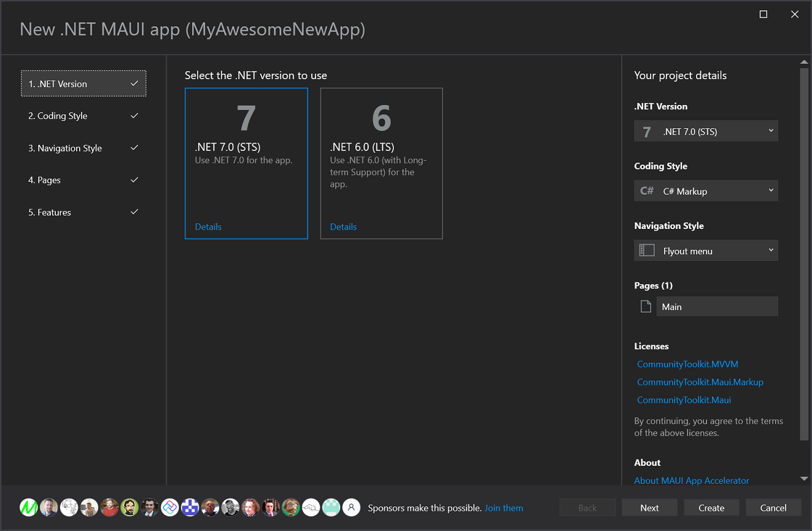Open the .NET Version dropdown in project details
The width and height of the screenshot is (812, 531).
click(706, 131)
